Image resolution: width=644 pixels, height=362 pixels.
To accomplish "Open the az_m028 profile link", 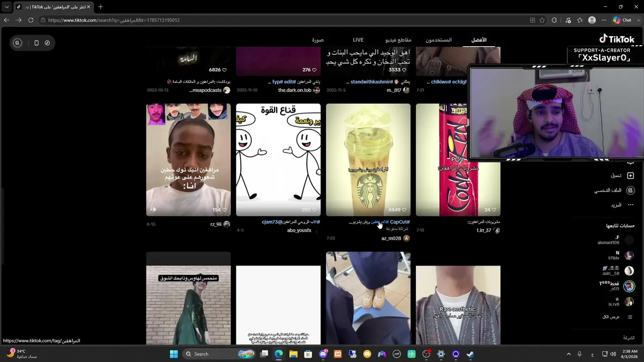I will (391, 238).
